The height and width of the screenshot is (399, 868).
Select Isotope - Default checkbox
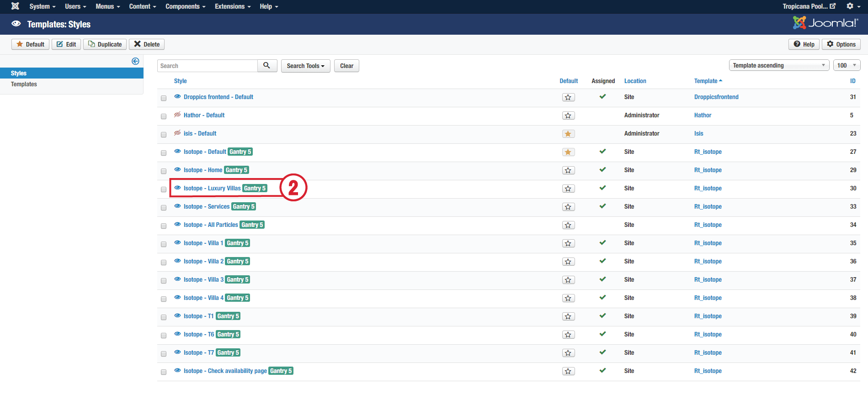[164, 153]
